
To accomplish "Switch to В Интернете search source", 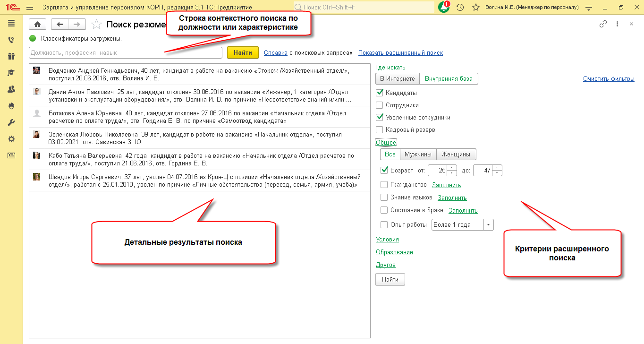I will 398,79.
